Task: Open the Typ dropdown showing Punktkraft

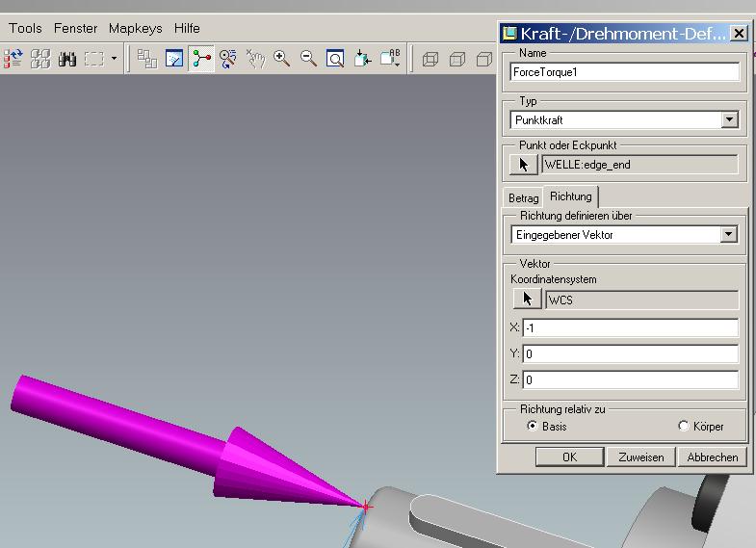Action: click(624, 120)
